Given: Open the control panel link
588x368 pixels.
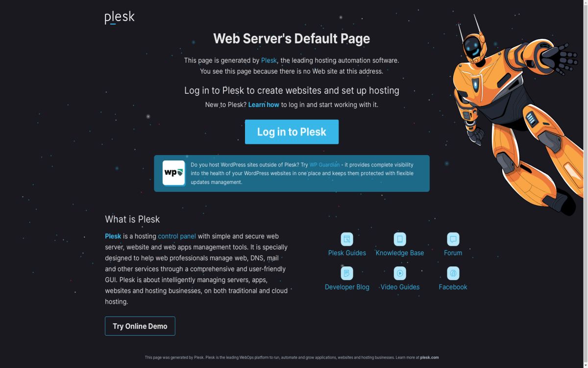Looking at the screenshot, I should point(177,236).
